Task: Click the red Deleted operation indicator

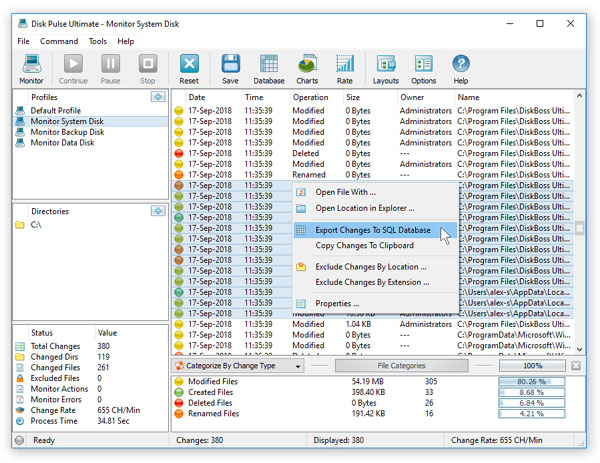Action: click(x=179, y=153)
